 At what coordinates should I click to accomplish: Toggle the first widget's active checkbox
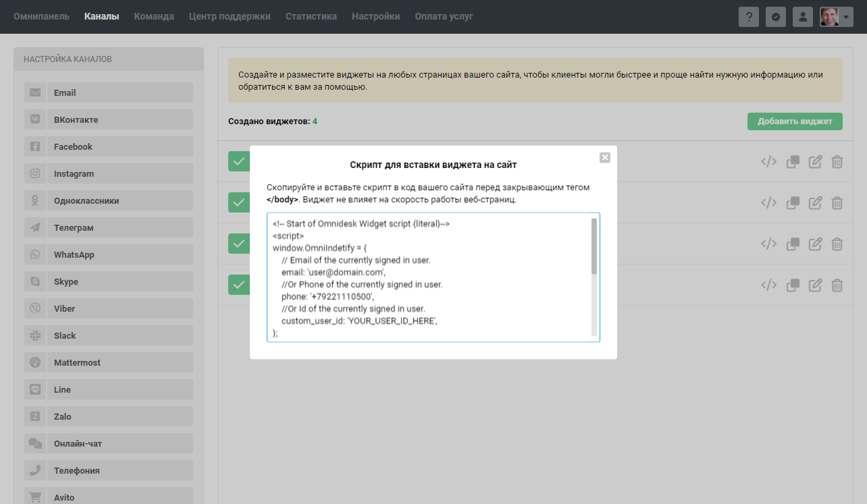[239, 161]
